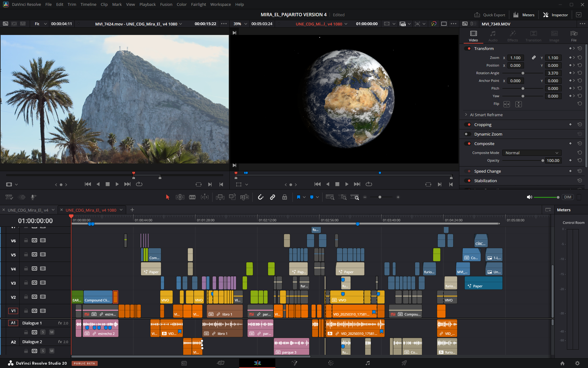The height and width of the screenshot is (368, 588).
Task: Mute the Dialogue 1 audio track
Action: (x=52, y=332)
